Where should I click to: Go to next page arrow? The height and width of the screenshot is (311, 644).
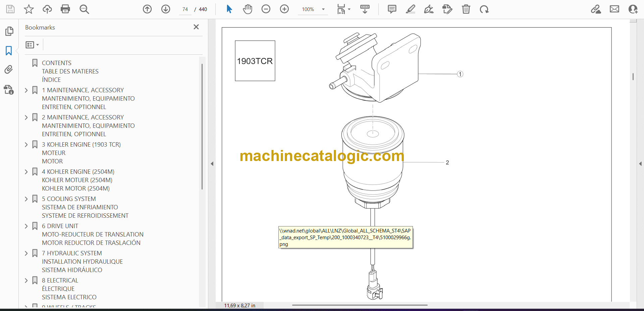point(166,9)
